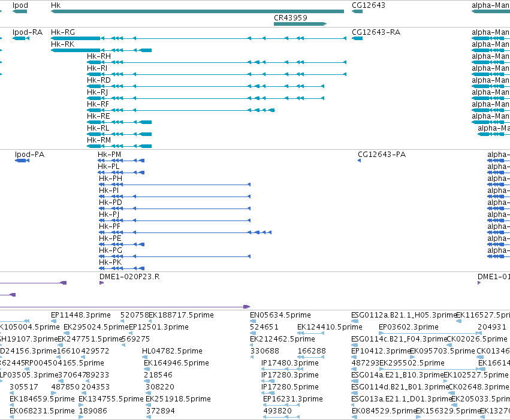Click the CR43959 gene label
The height and width of the screenshot is (420, 510).
[x=291, y=17]
